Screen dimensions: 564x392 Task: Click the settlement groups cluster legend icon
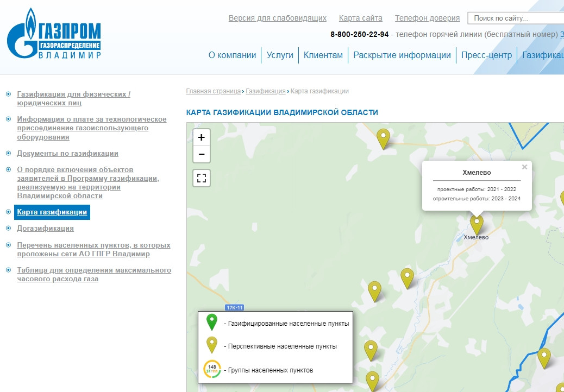pyautogui.click(x=212, y=369)
